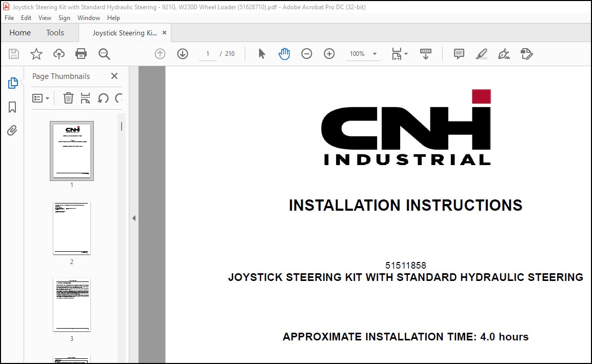
Task: Activate the Hand pan tool
Action: 284,54
